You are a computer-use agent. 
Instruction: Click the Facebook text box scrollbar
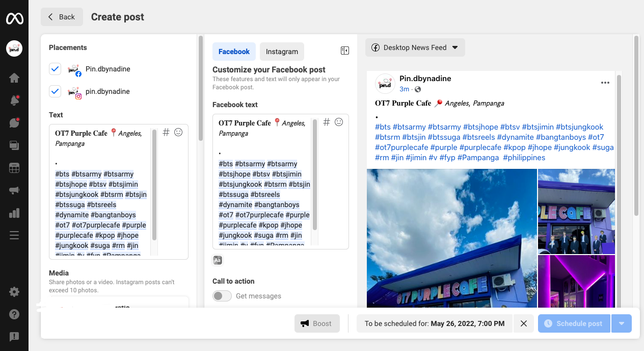tap(315, 174)
